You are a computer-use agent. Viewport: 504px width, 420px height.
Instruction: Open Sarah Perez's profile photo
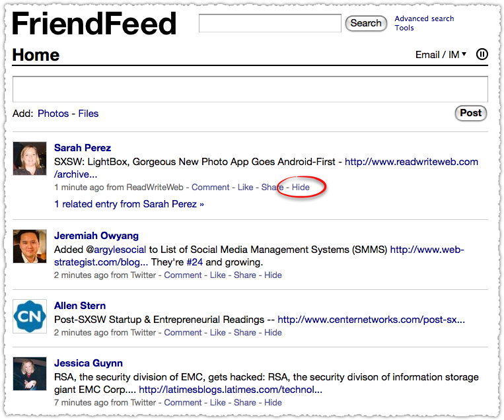pos(30,158)
